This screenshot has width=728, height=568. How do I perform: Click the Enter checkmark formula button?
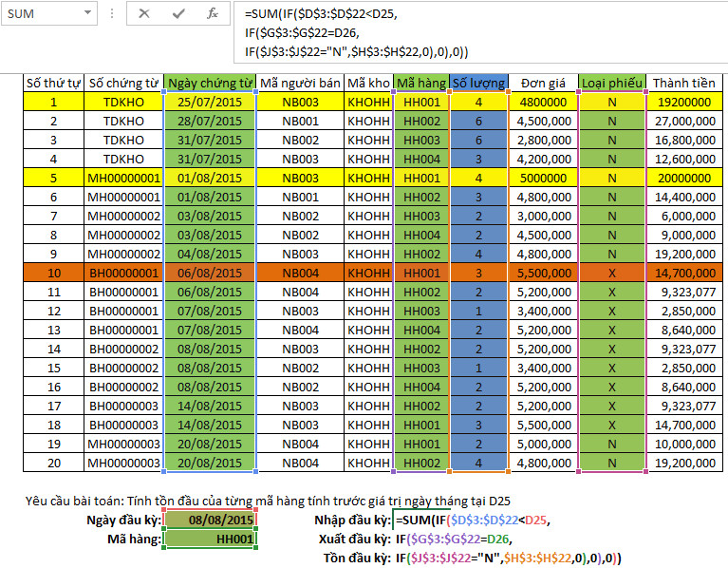pos(178,14)
